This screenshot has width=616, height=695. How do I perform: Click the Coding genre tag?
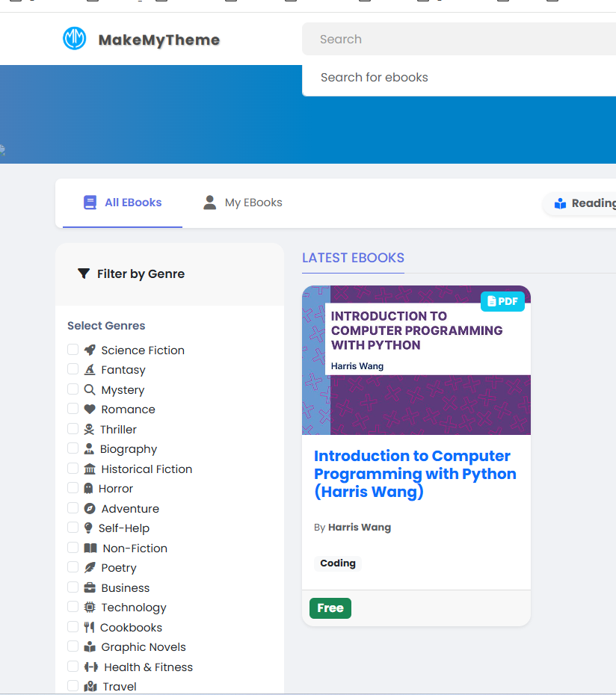[338, 563]
